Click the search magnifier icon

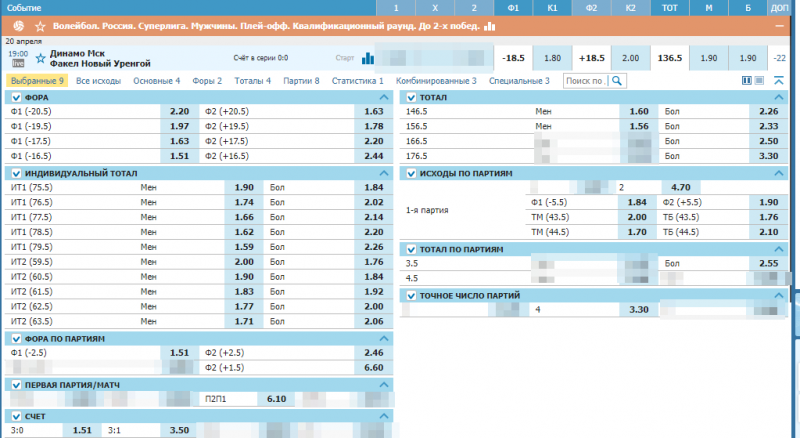coord(618,80)
